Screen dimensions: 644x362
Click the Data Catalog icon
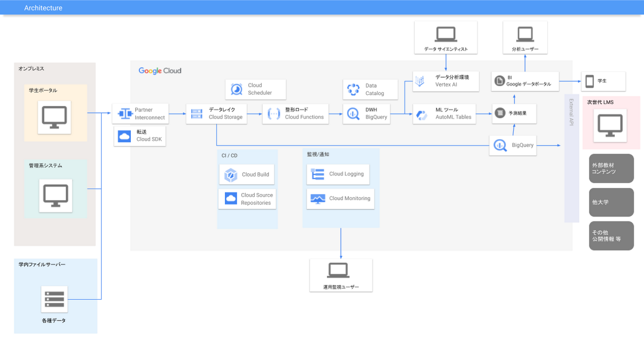353,89
